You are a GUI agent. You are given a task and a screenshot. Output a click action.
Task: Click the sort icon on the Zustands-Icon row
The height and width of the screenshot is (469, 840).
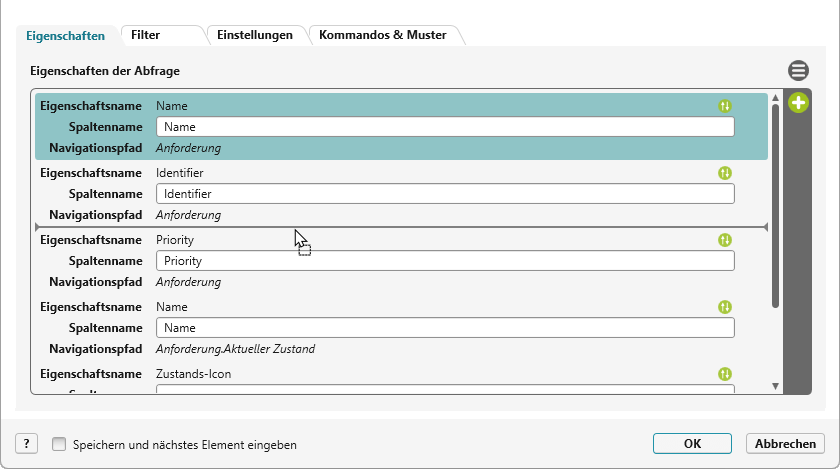coord(725,374)
